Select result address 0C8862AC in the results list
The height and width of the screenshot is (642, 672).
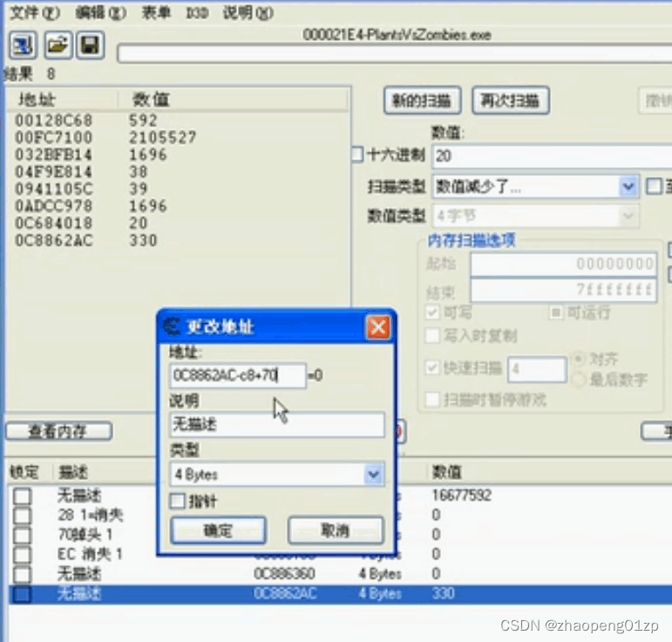click(x=53, y=240)
